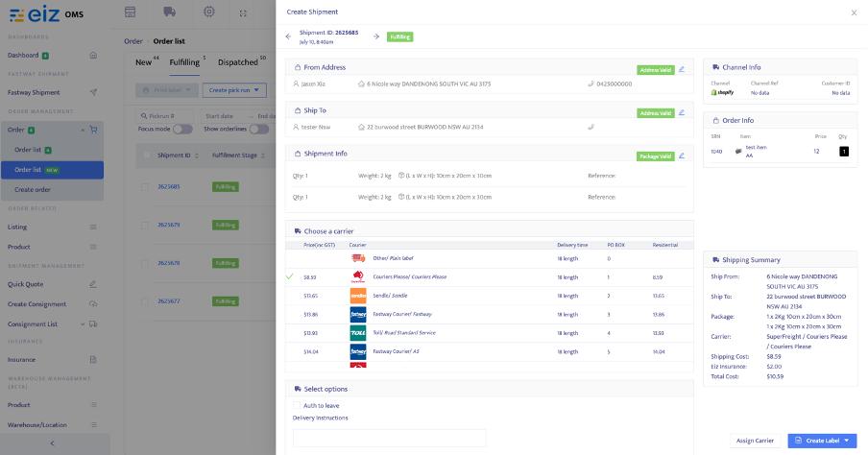The width and height of the screenshot is (868, 455).
Task: Switch to the Dispatched tab
Action: [238, 62]
